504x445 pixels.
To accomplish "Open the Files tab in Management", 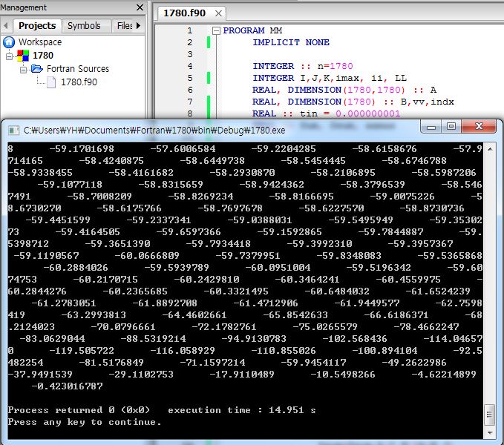I will (x=125, y=26).
